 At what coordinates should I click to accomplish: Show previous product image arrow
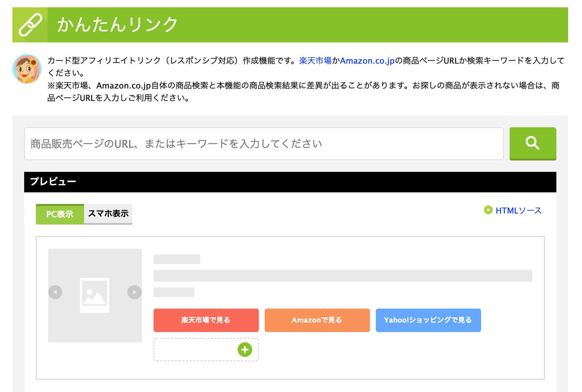55,292
